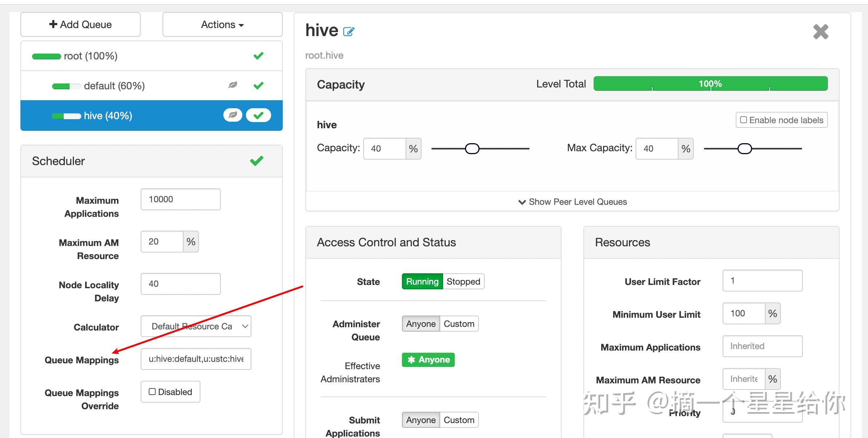Enable node labels checkbox
Viewport: 868px width, 438px height.
click(743, 120)
